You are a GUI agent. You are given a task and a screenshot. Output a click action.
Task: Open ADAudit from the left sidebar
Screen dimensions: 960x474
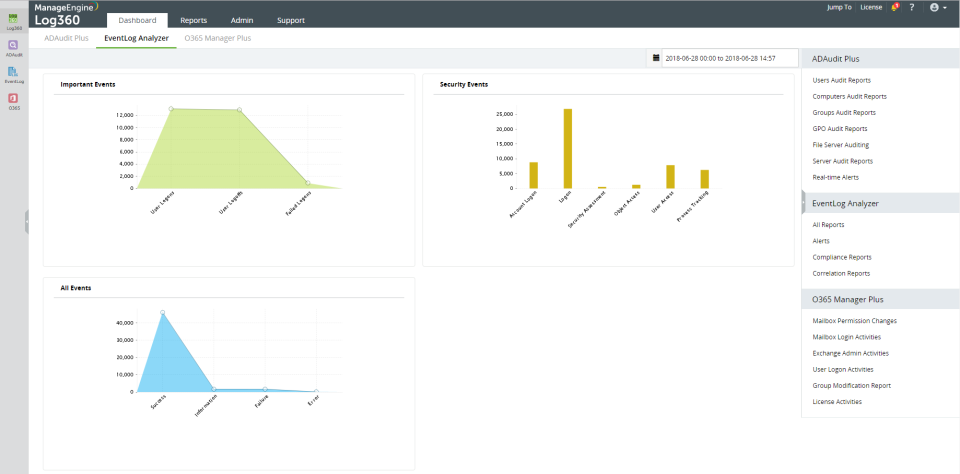click(x=14, y=47)
